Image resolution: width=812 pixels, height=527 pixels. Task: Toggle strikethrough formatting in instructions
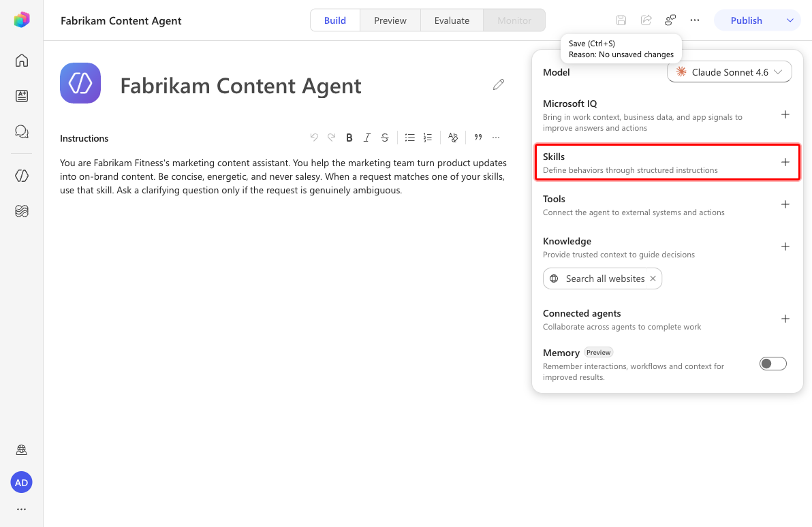coord(384,137)
